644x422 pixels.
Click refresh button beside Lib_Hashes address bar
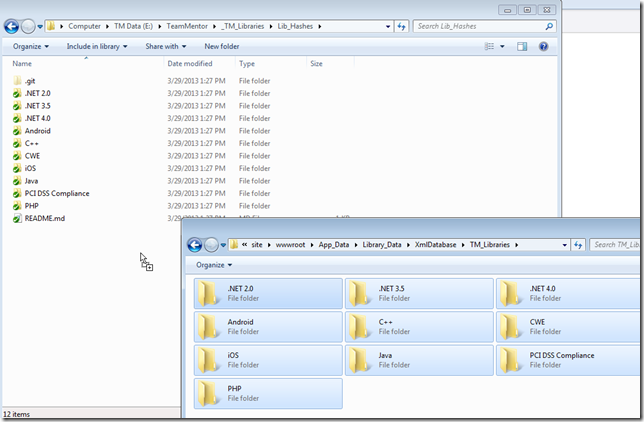pos(401,26)
